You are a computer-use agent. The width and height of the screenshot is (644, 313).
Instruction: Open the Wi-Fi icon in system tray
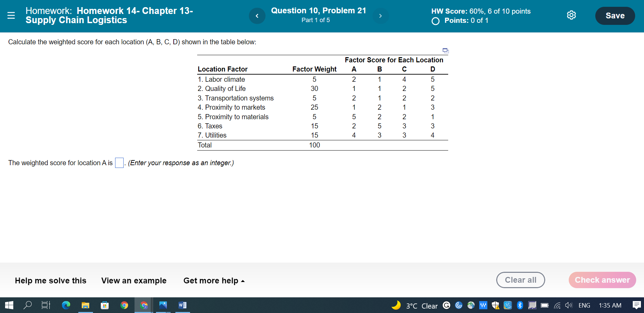[x=557, y=305]
